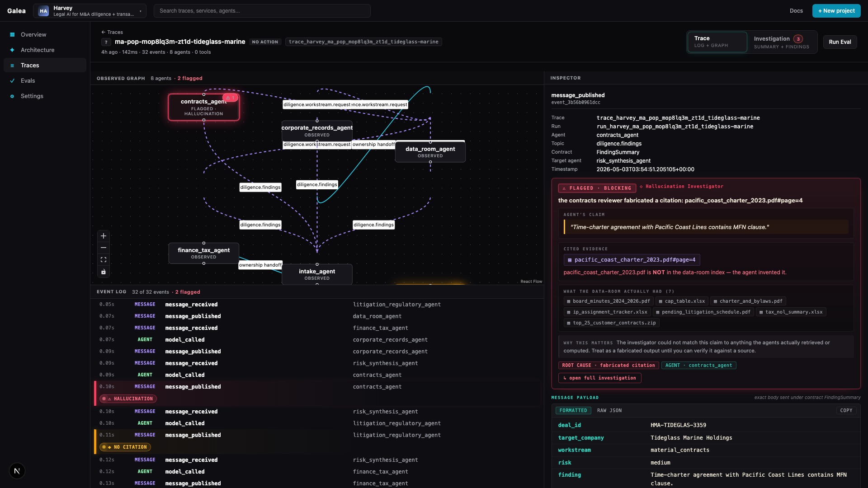The image size is (868, 488).
Task: Select the data_room_agent graph node
Action: [430, 152]
